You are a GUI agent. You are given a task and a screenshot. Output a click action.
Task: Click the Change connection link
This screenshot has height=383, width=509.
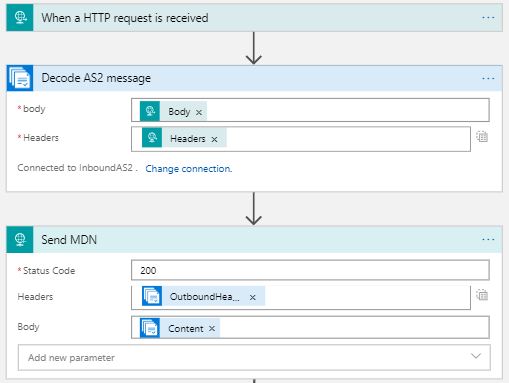click(x=189, y=169)
